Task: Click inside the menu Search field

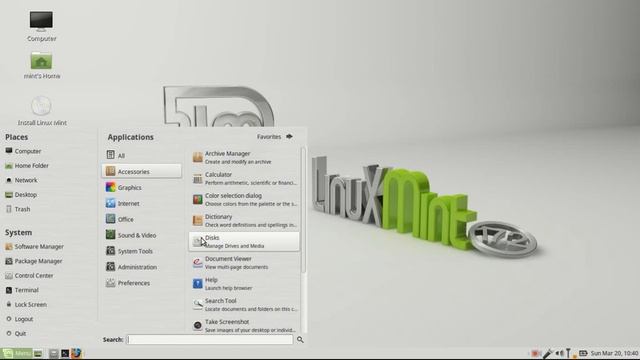Action: (210, 340)
